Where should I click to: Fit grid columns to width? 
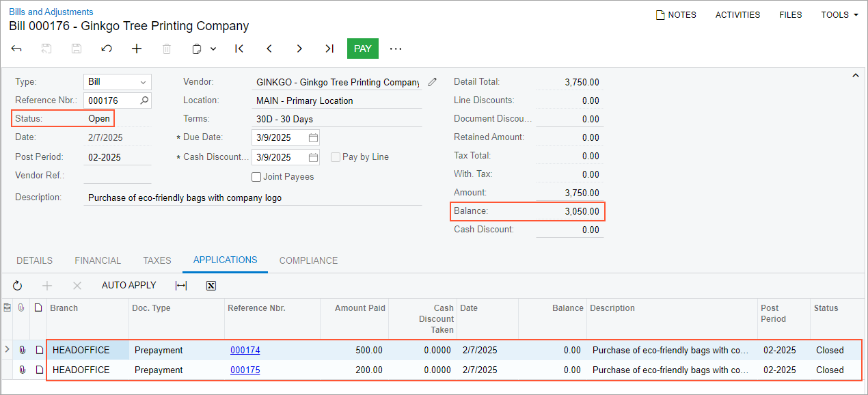[x=181, y=286]
